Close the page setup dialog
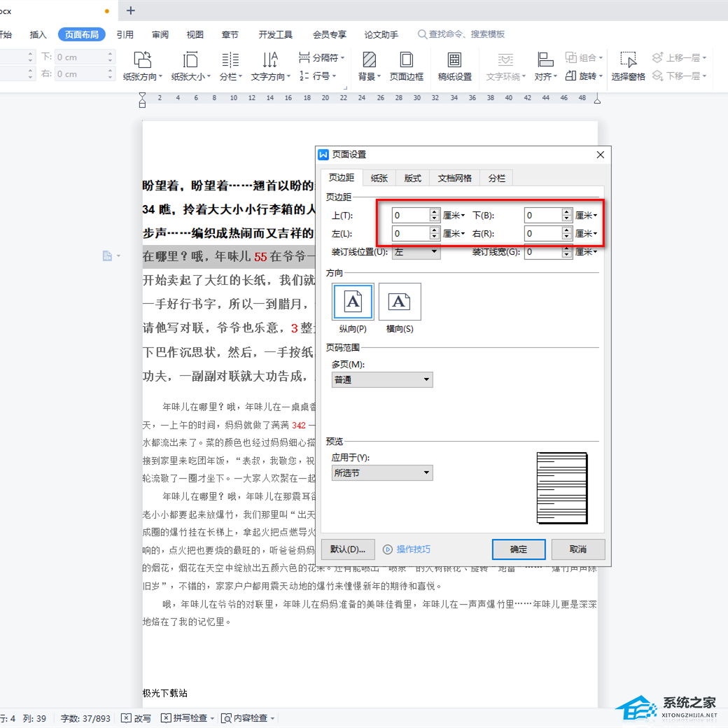 click(x=601, y=155)
